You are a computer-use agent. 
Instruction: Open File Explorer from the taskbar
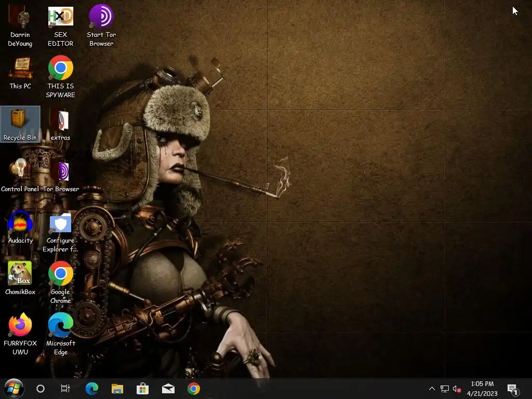(117, 389)
